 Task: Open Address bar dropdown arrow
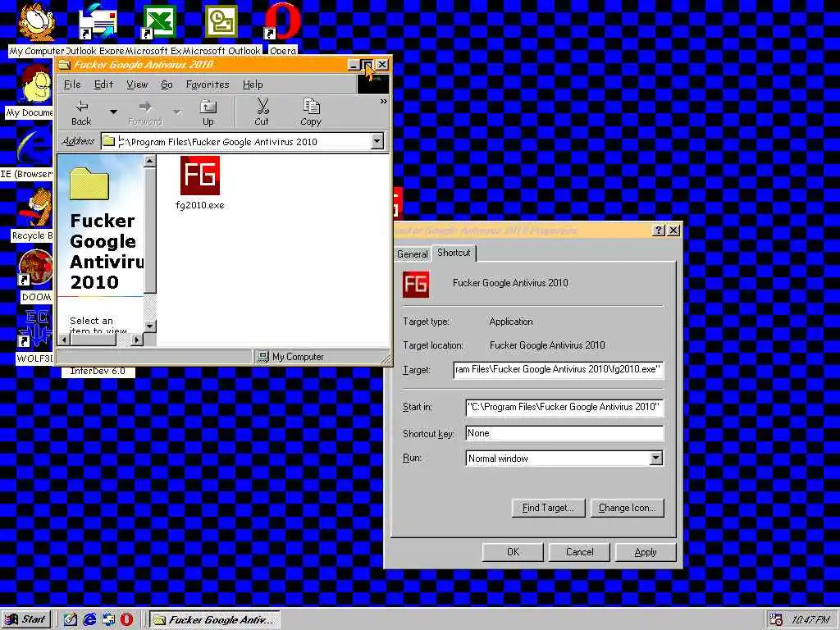377,141
